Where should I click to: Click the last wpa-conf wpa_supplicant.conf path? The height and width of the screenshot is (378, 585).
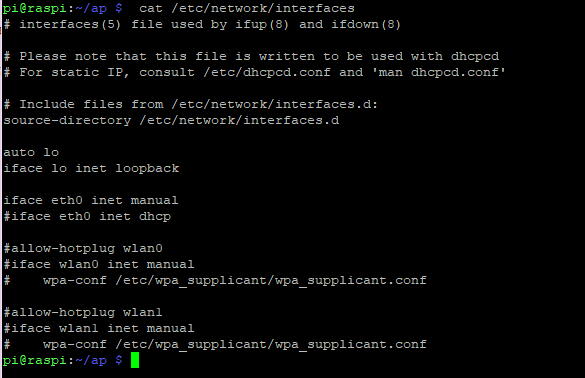click(x=271, y=344)
